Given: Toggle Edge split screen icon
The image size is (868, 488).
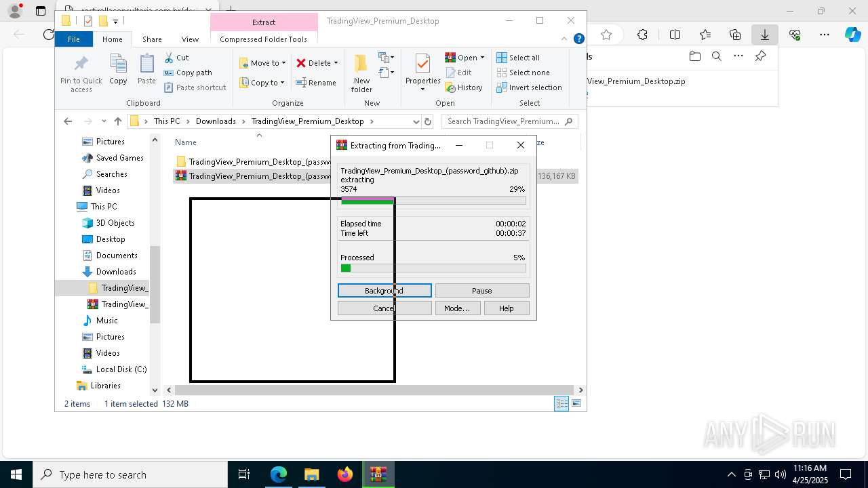Looking at the screenshot, I should 675,35.
